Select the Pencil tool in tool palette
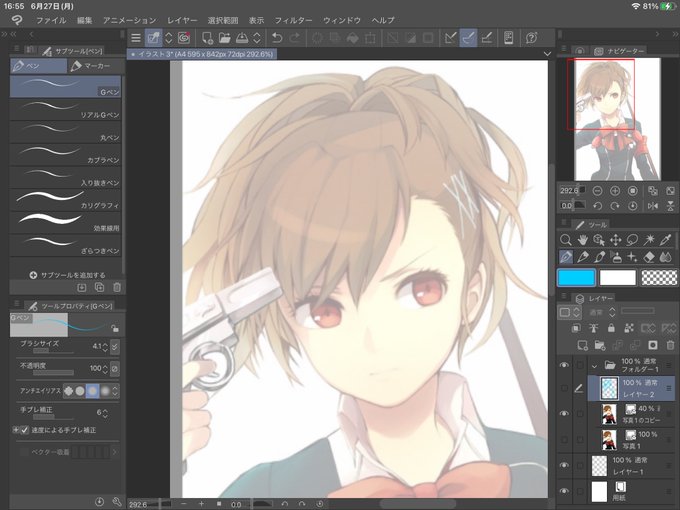The width and height of the screenshot is (680, 510). coord(582,257)
